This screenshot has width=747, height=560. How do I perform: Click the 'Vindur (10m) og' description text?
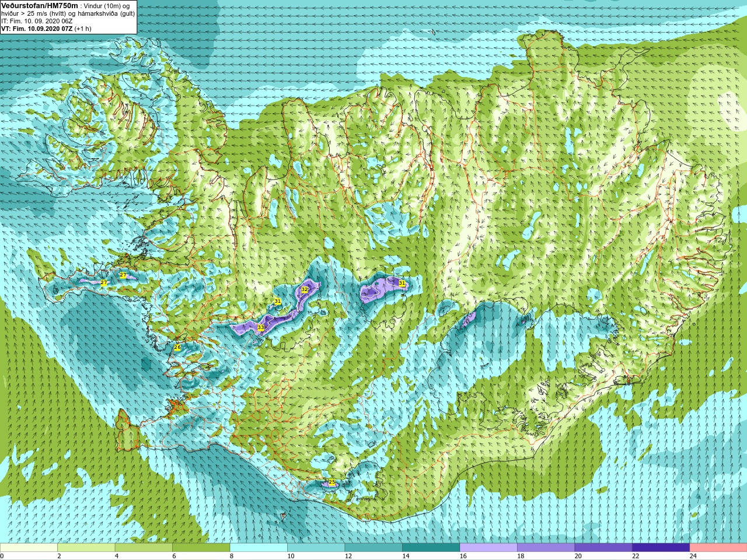click(x=107, y=6)
